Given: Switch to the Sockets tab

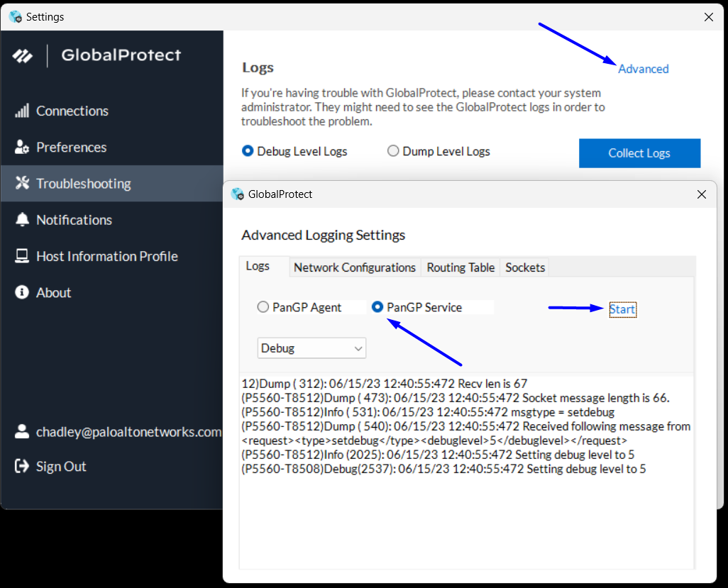Looking at the screenshot, I should point(524,267).
